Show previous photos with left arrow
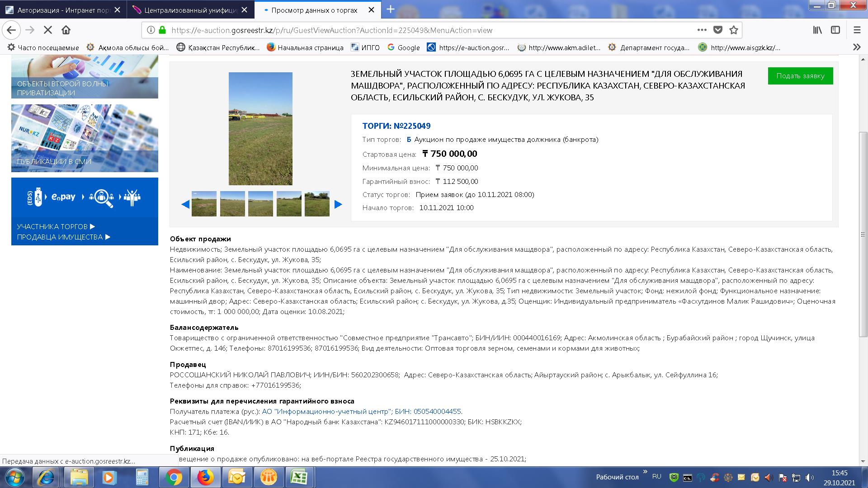Screen dimensions: 868x488 tap(185, 204)
